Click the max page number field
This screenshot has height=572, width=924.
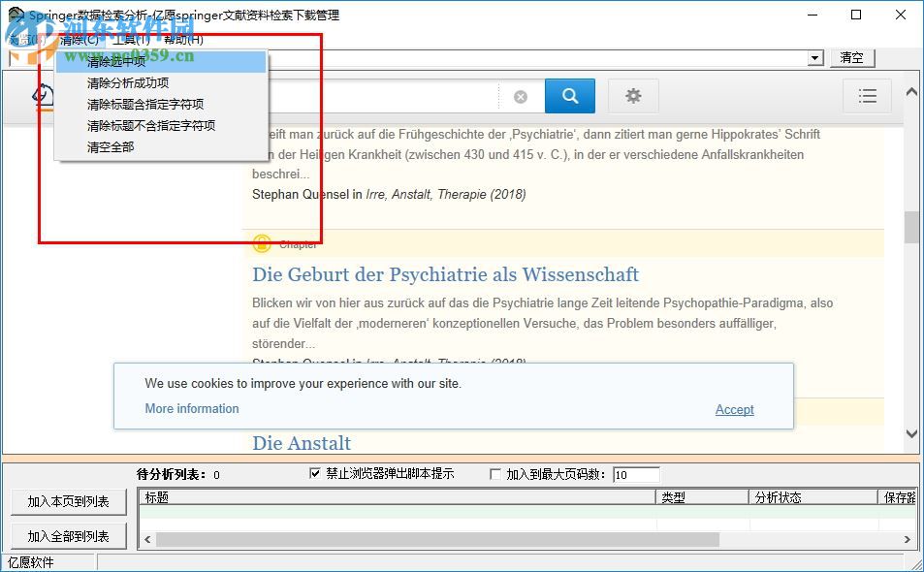[x=636, y=475]
